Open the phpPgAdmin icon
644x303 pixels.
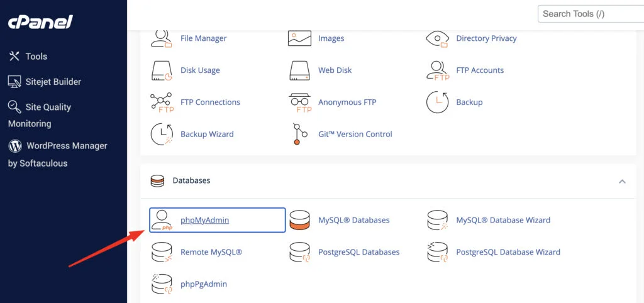pyautogui.click(x=162, y=284)
